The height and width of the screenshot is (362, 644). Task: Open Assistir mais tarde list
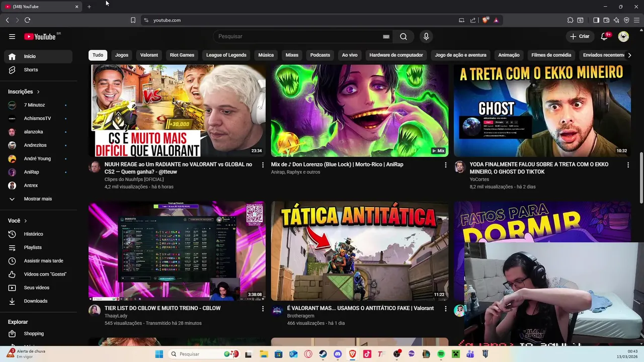pos(38,261)
